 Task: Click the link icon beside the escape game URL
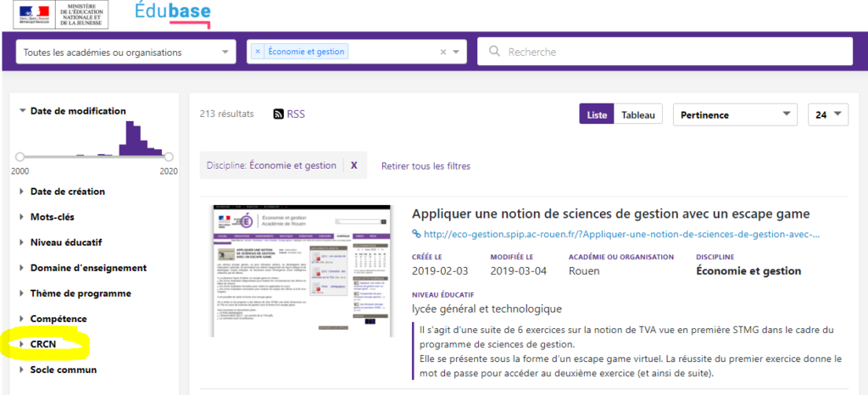pos(416,235)
